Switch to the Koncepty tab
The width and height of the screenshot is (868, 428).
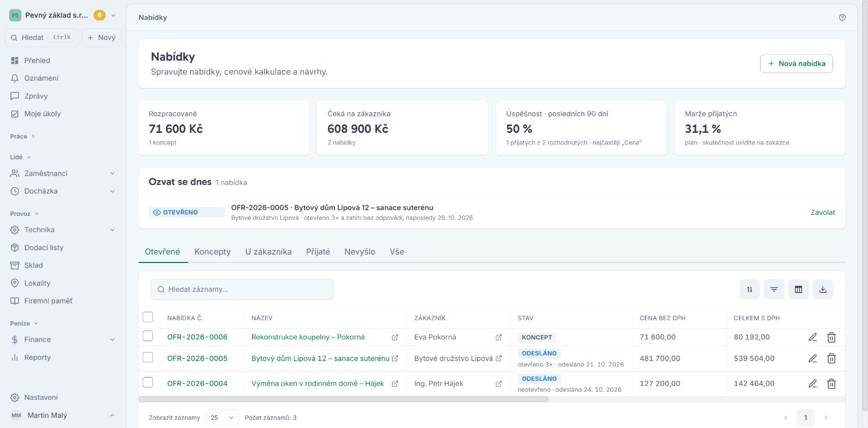(213, 251)
